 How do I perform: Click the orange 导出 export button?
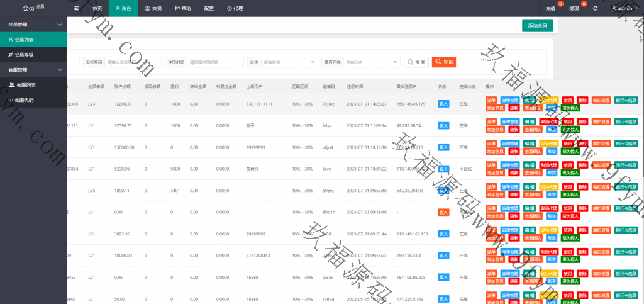[x=443, y=62]
